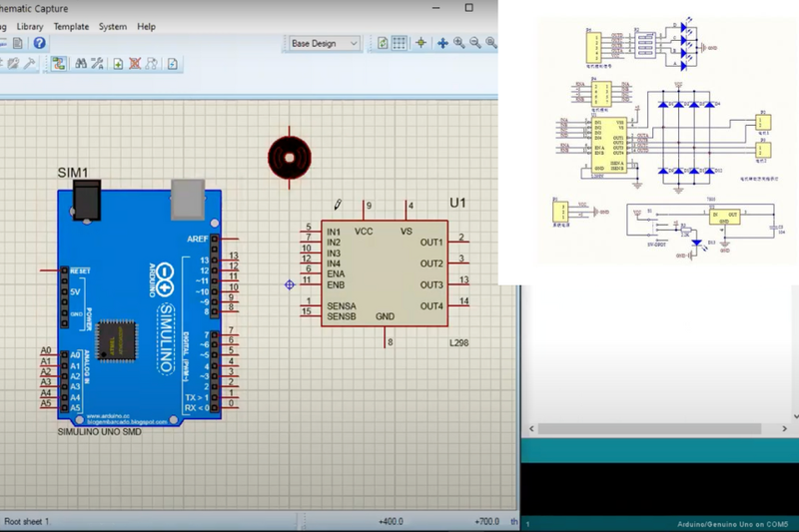Open the Property Assignment tool icon
Image resolution: width=799 pixels, height=532 pixels.
click(x=97, y=64)
